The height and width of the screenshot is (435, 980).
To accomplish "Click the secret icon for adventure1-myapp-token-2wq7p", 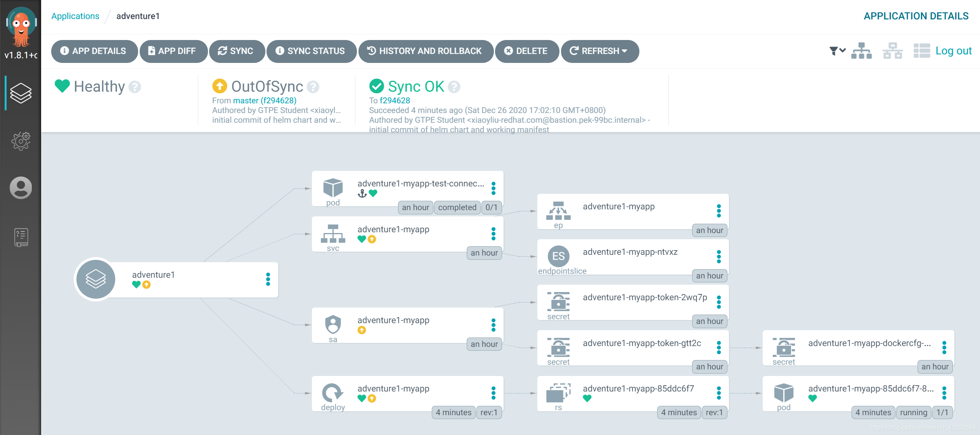I will point(558,302).
